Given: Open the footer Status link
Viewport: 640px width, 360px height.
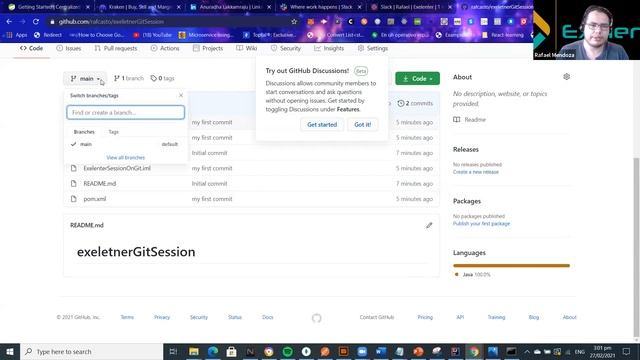Looking at the screenshot, I should click(235, 317).
